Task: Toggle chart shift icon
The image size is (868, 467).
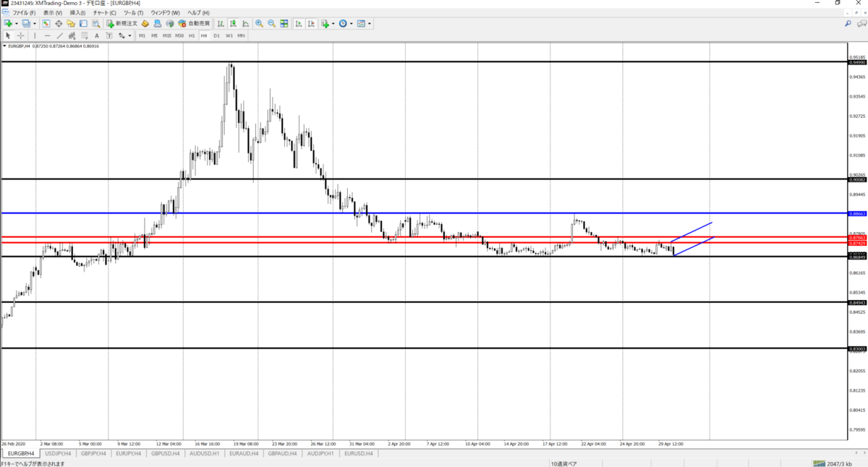Action: 311,23
